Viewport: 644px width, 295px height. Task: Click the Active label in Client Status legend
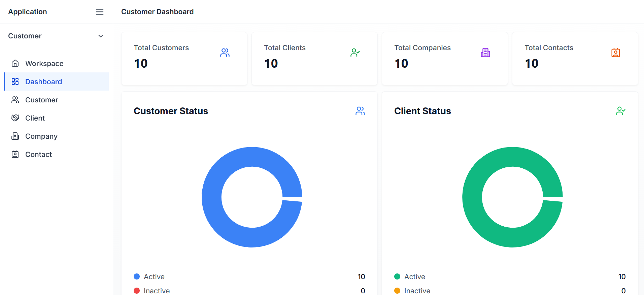coord(415,276)
